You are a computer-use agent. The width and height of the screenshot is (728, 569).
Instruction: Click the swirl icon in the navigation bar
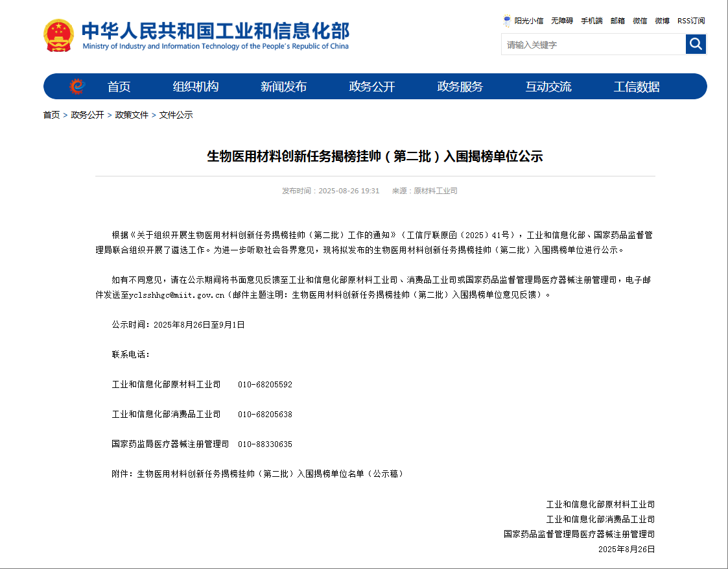(x=77, y=86)
